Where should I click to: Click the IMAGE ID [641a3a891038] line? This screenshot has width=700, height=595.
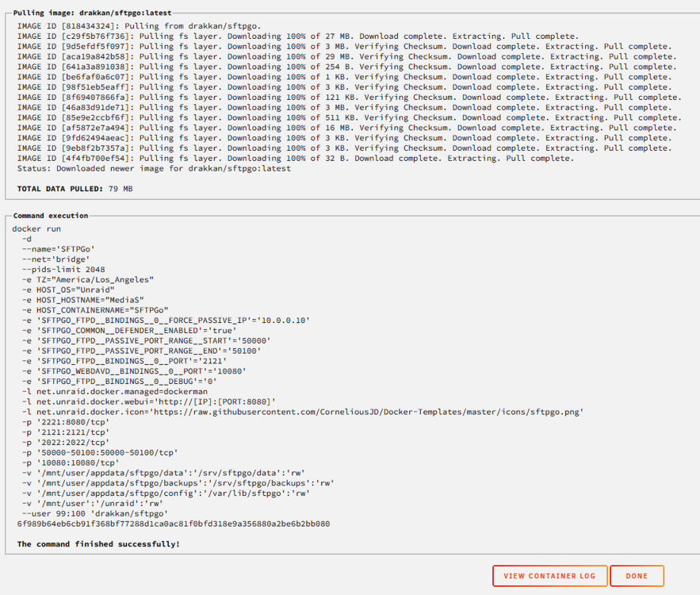pos(347,67)
